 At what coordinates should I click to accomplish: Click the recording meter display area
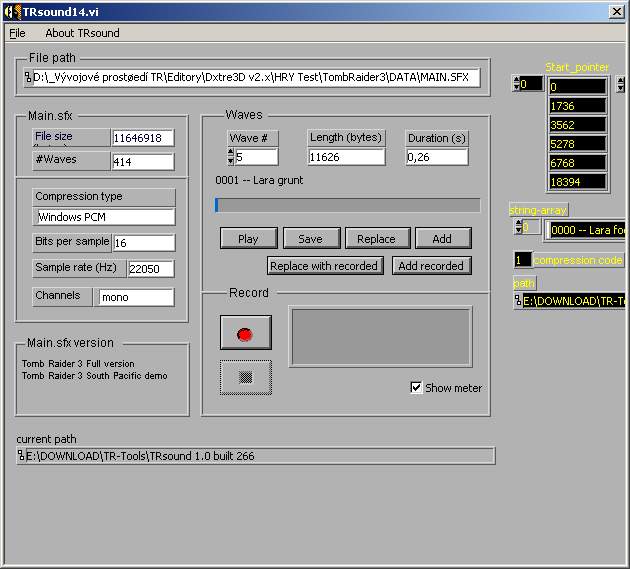pyautogui.click(x=380, y=337)
